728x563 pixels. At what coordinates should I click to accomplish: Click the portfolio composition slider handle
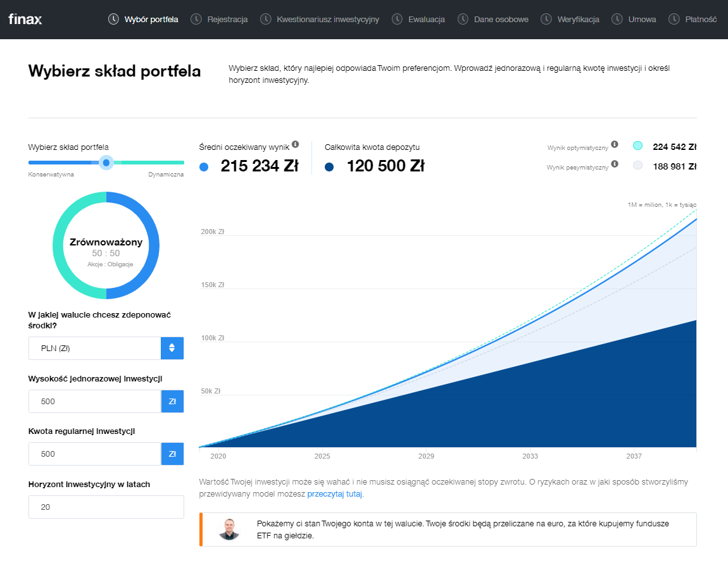pyautogui.click(x=106, y=163)
